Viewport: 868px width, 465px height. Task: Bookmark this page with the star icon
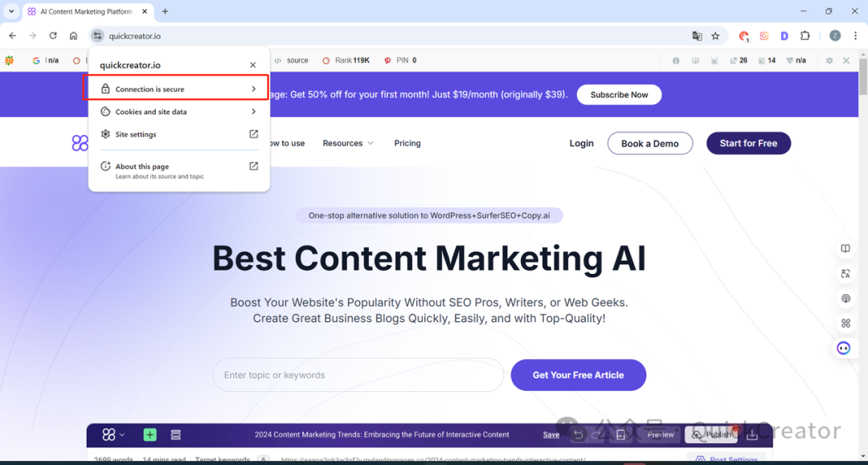(715, 36)
